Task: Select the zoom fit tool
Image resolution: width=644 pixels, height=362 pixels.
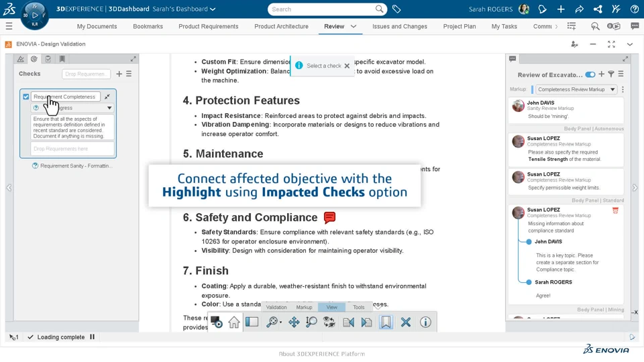Action: point(272,322)
